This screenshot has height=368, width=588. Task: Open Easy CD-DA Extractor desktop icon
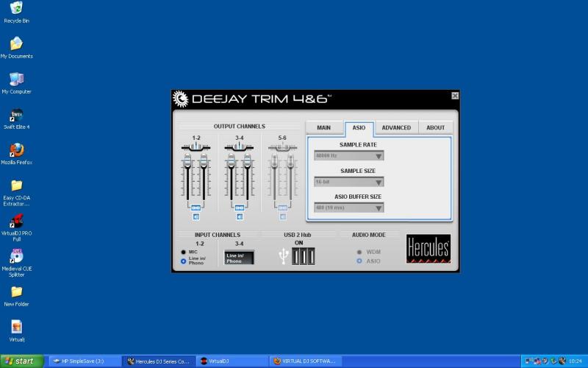[x=16, y=186]
